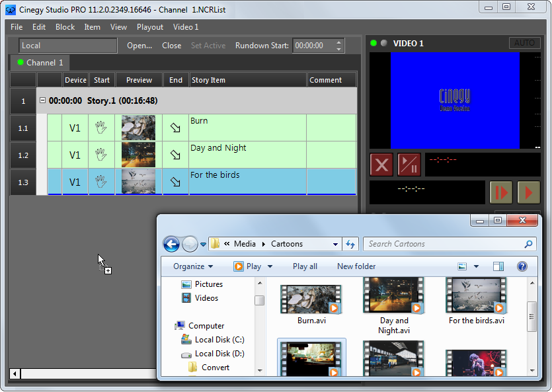Increase Rundown Start with the up arrow
The height and width of the screenshot is (392, 552).
pyautogui.click(x=338, y=42)
